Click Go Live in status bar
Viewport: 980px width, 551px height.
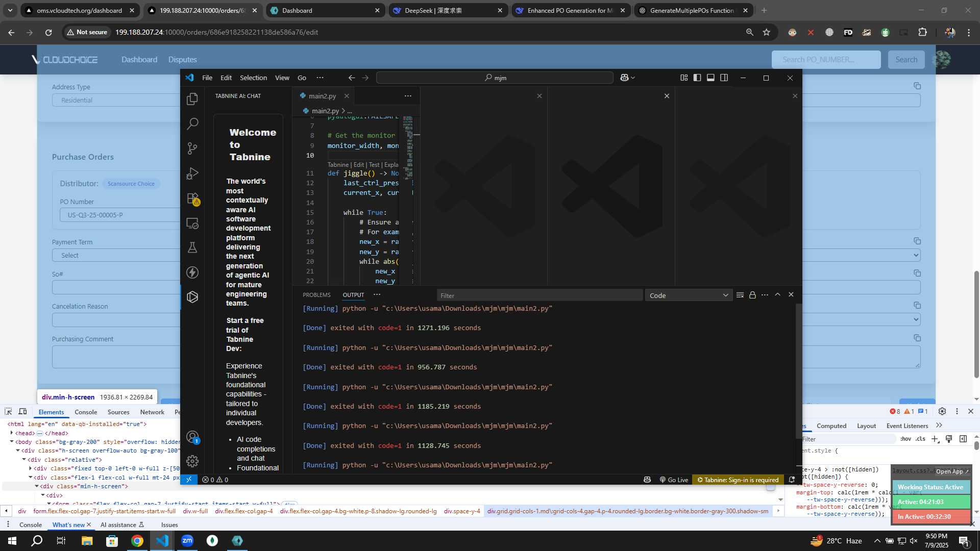[x=674, y=480]
